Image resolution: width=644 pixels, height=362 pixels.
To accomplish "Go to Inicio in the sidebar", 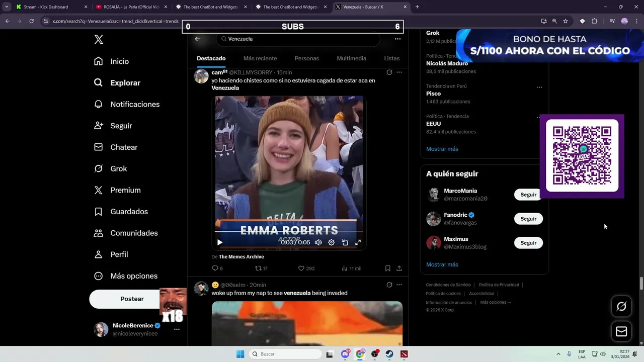I will (x=112, y=61).
